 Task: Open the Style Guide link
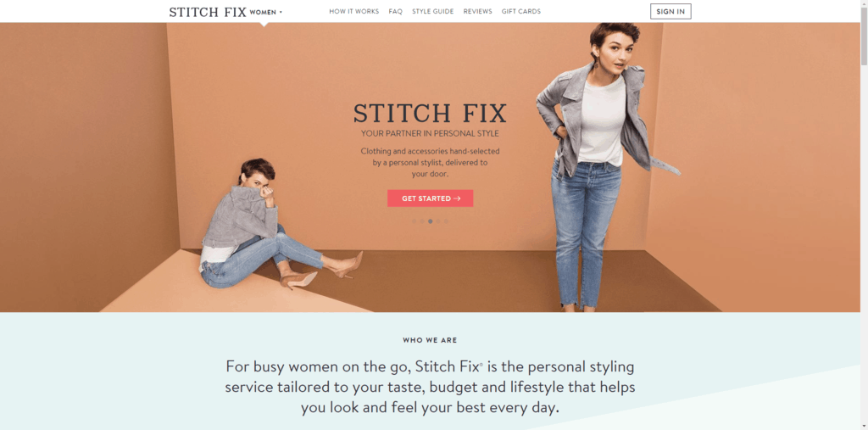(432, 11)
